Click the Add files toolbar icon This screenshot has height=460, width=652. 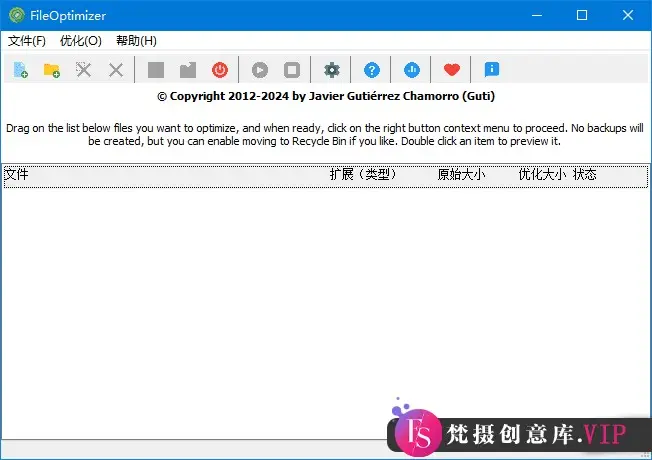20,70
